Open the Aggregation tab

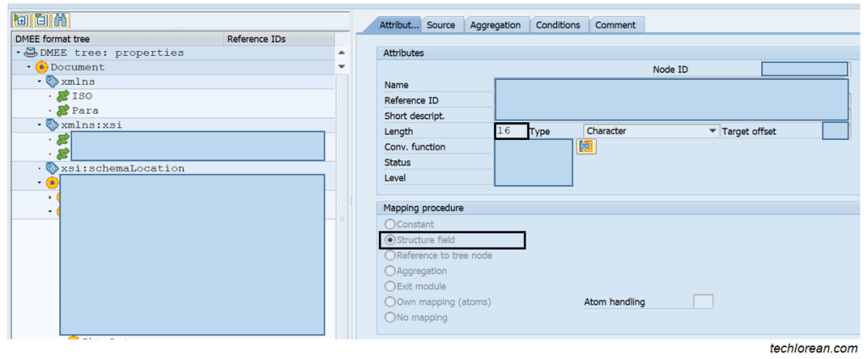tap(495, 25)
